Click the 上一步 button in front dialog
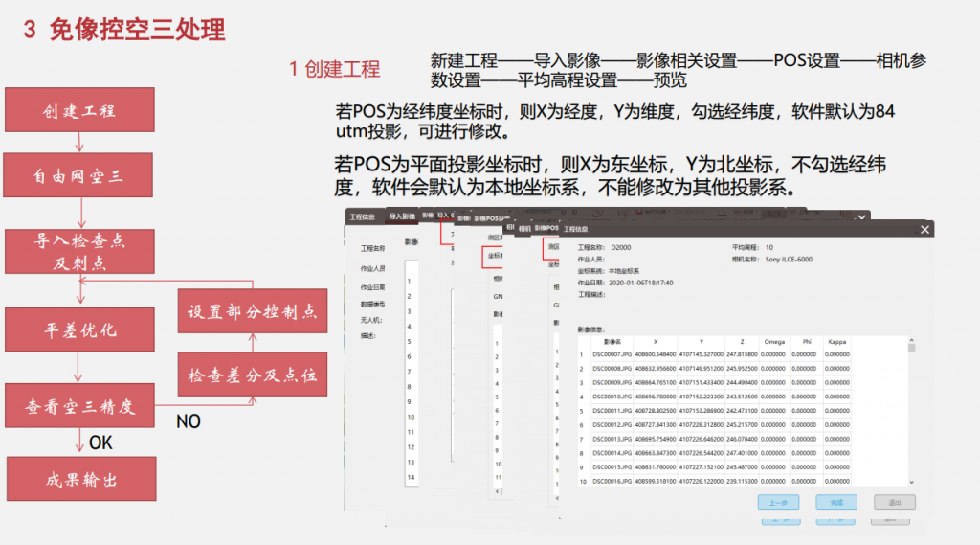Screen dimensions: 980x545 click(778, 502)
